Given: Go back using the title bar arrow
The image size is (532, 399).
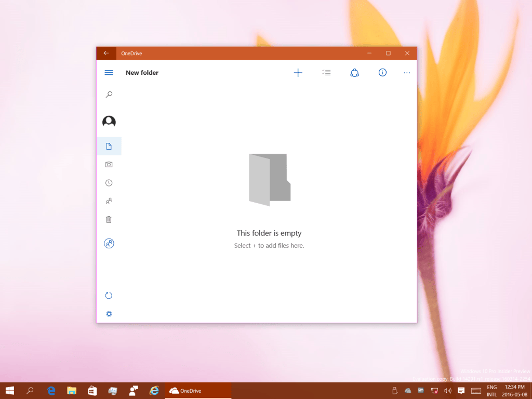Looking at the screenshot, I should (x=106, y=54).
